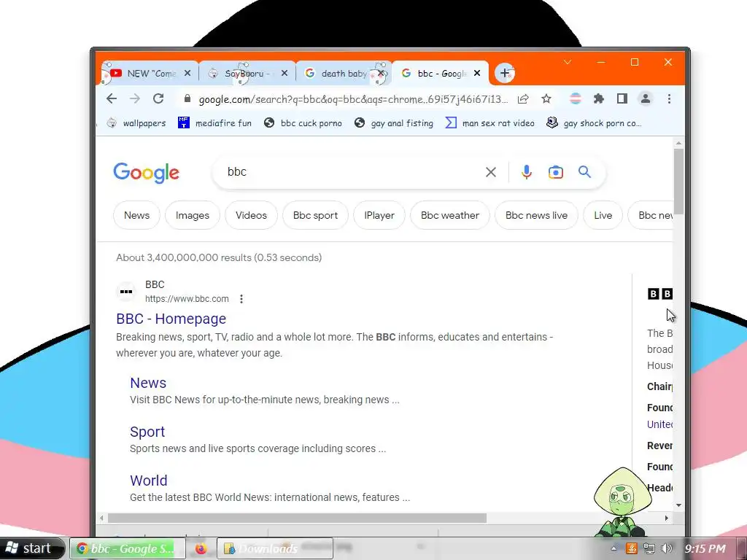Viewport: 747px width, 560px height.
Task: Bookmark this page with the star icon
Action: pyautogui.click(x=546, y=98)
